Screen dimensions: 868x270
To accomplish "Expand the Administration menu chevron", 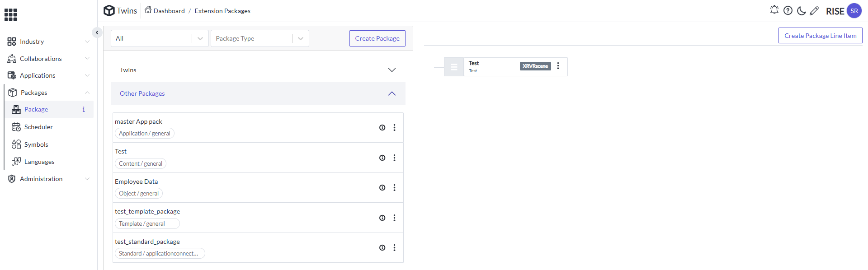I will (x=87, y=179).
